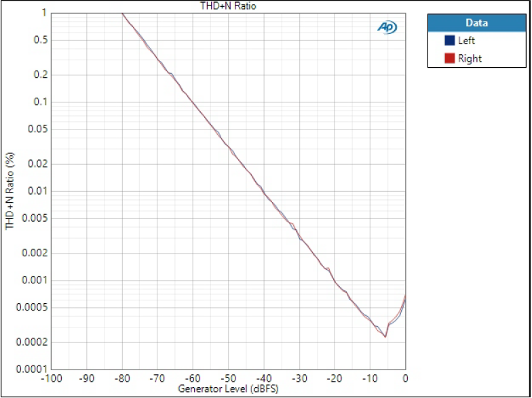Screen dimensions: 532x398
Task: Click the -80 x-axis tick label
Action: (122, 378)
